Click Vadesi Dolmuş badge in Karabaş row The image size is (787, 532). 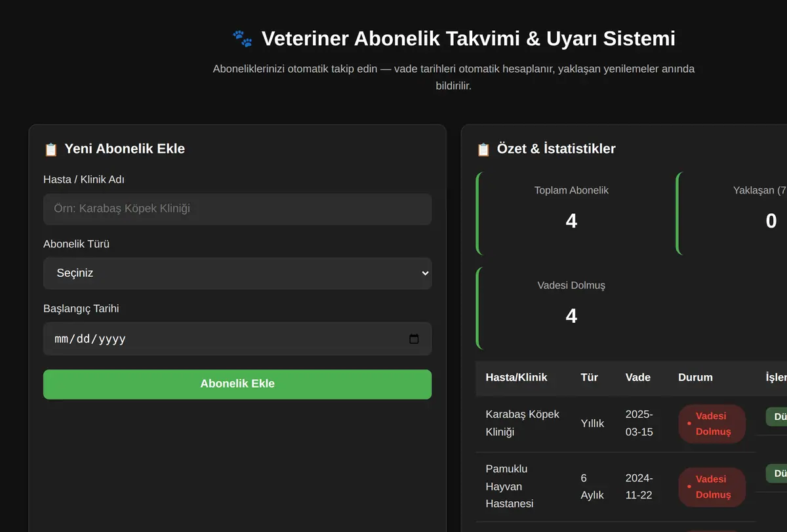pos(712,424)
